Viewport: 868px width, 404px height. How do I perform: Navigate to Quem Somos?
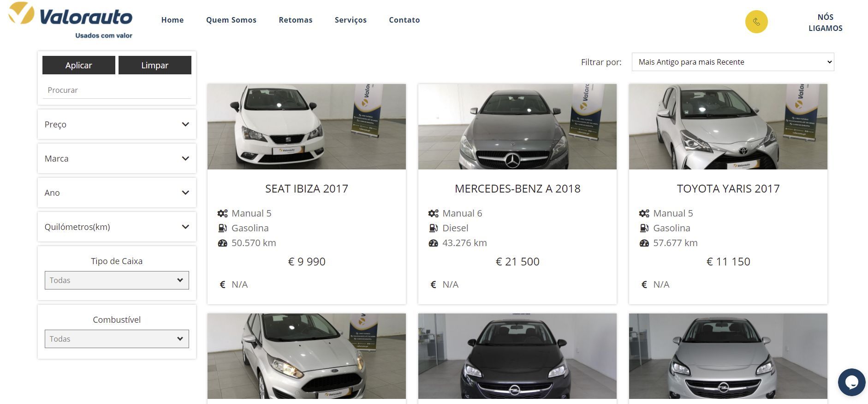pyautogui.click(x=231, y=20)
